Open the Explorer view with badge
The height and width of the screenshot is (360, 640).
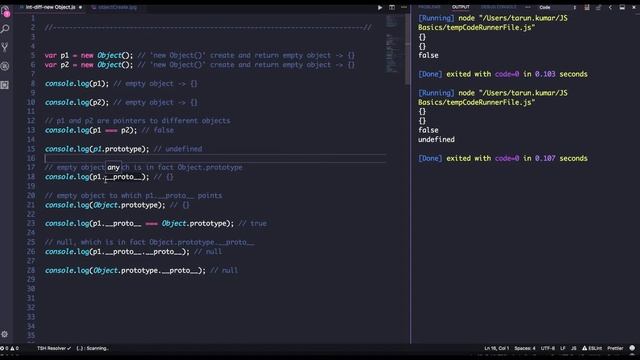[x=5, y=11]
